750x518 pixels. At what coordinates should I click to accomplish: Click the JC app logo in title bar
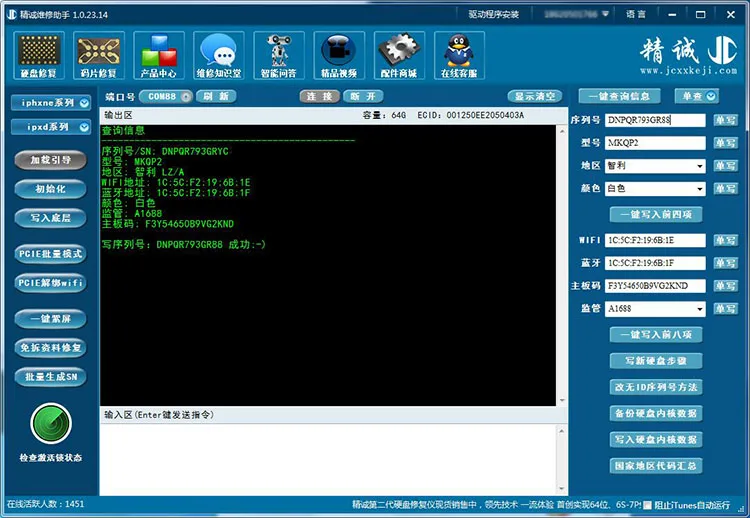coord(12,14)
